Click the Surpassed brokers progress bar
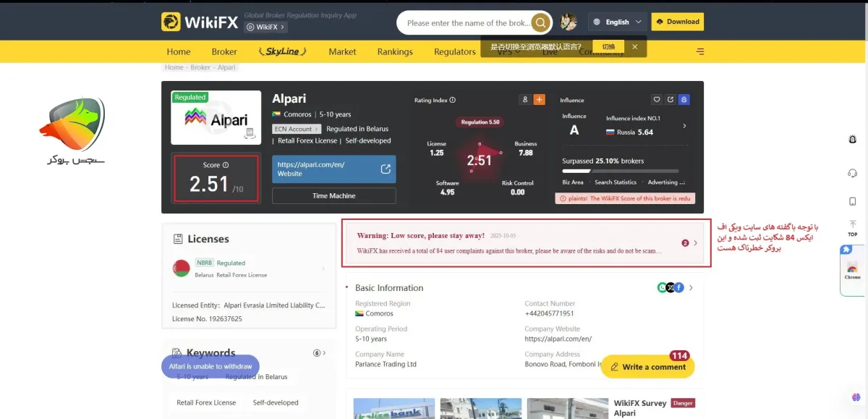Image resolution: width=868 pixels, height=419 pixels. tap(620, 172)
